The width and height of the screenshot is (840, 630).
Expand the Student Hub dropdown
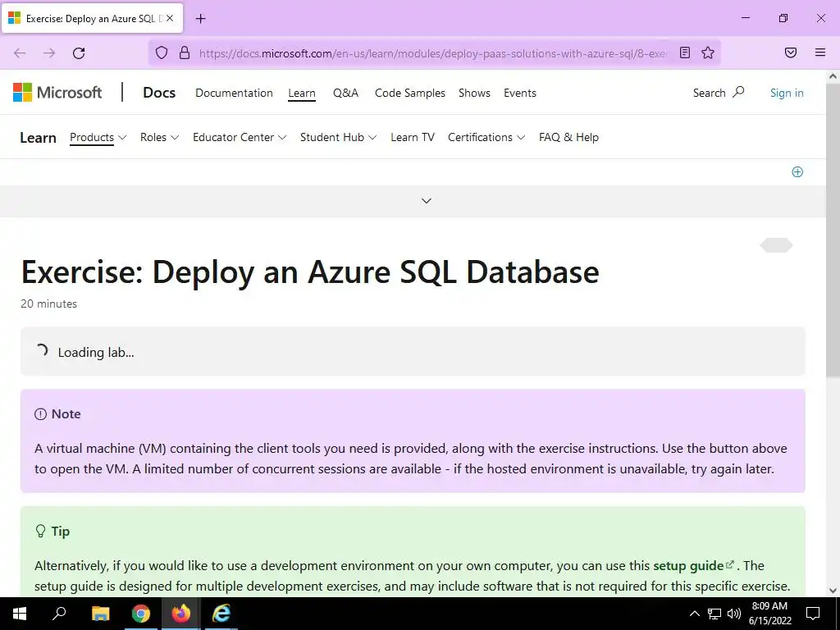(x=338, y=137)
